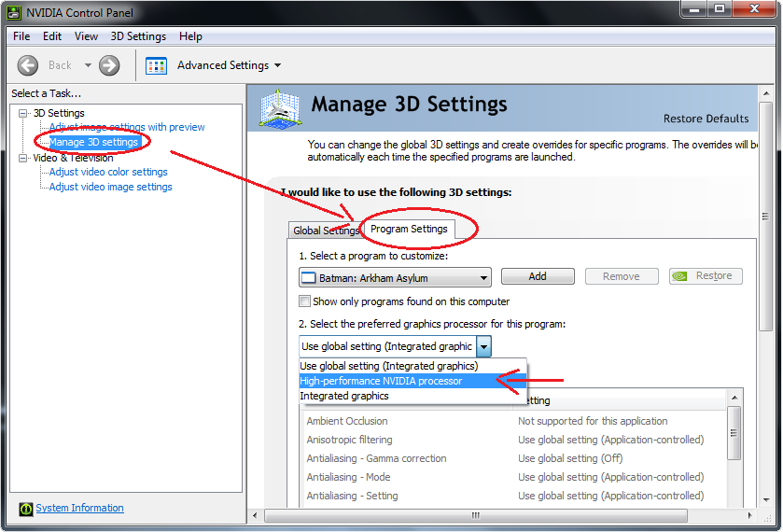Click settings list scroll up arrow
This screenshot has width=783, height=532.
(734, 398)
